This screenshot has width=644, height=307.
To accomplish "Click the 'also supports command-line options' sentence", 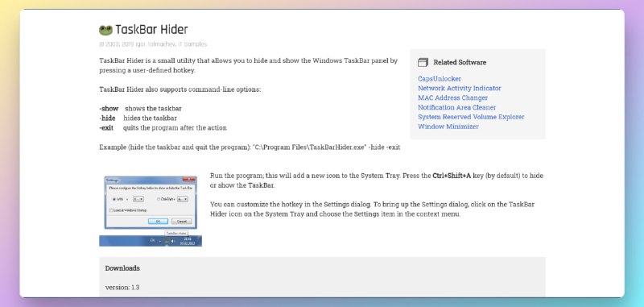I will pyautogui.click(x=180, y=89).
